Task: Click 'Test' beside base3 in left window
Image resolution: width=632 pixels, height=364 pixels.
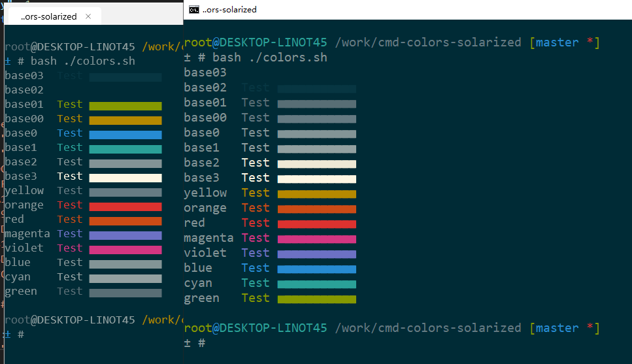Action: [70, 176]
